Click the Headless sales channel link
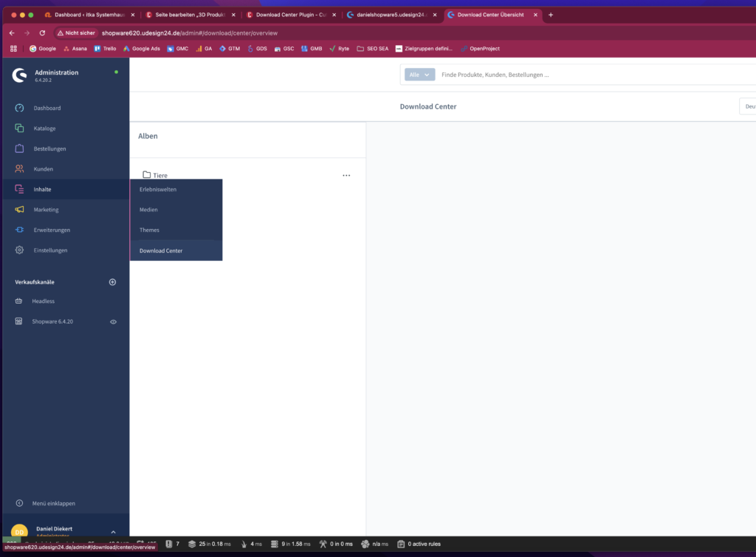This screenshot has width=756, height=557. point(43,301)
